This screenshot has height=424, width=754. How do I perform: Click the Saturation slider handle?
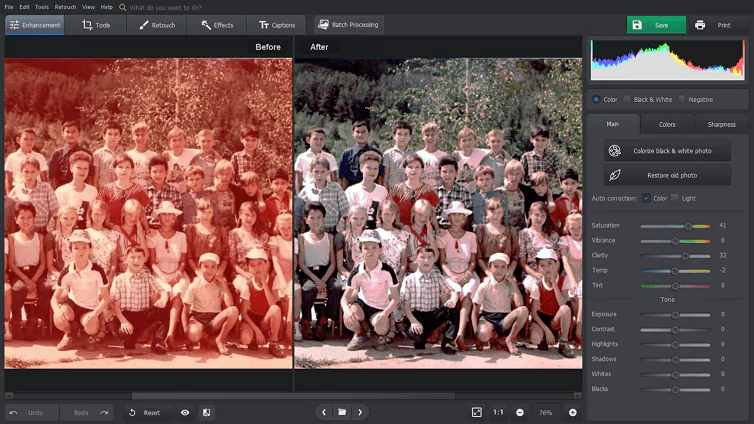(x=688, y=226)
